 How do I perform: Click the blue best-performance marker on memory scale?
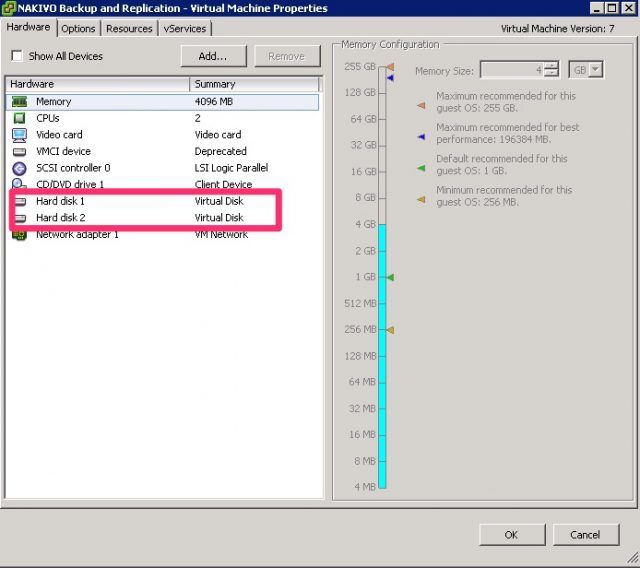point(390,78)
